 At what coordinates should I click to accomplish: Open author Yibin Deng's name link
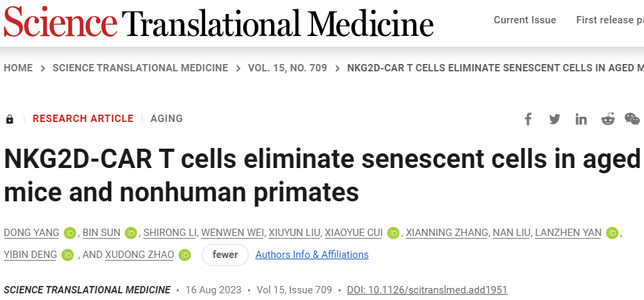[30, 255]
